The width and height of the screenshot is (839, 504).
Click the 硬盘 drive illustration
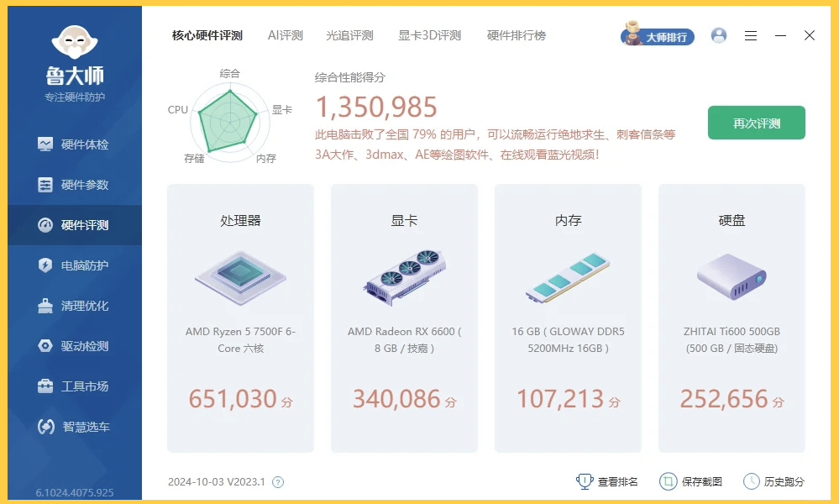click(x=732, y=276)
